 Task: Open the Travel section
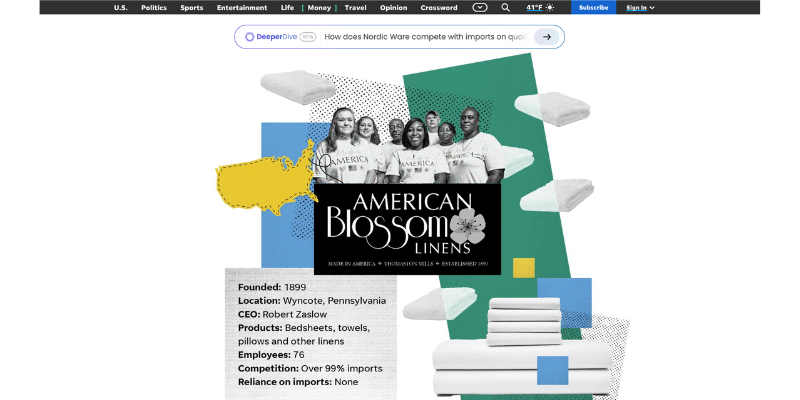point(354,7)
